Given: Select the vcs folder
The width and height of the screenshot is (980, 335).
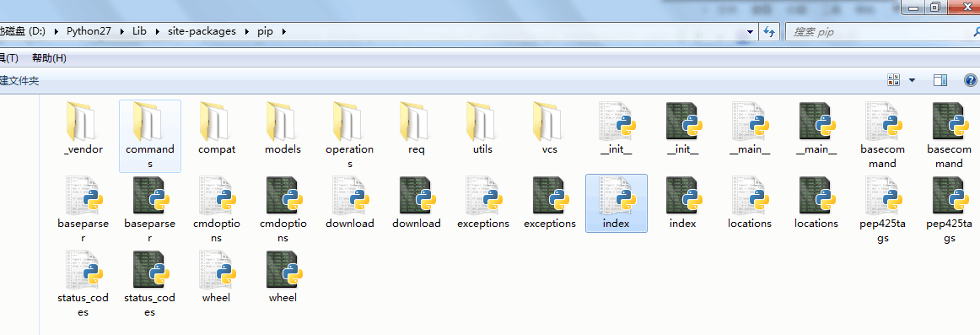Looking at the screenshot, I should (550, 128).
